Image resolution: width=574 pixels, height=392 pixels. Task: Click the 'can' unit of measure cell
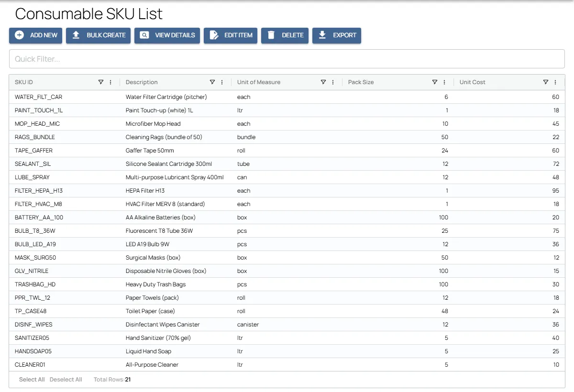[287, 177]
